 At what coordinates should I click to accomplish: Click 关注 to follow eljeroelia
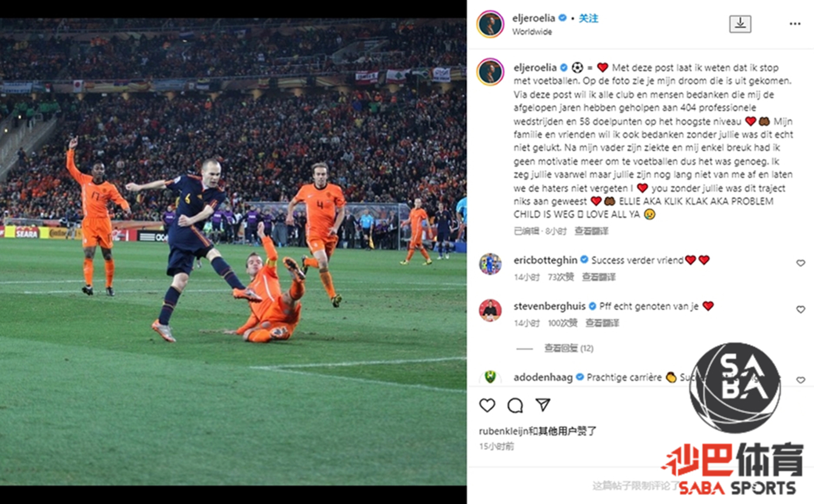tap(589, 18)
